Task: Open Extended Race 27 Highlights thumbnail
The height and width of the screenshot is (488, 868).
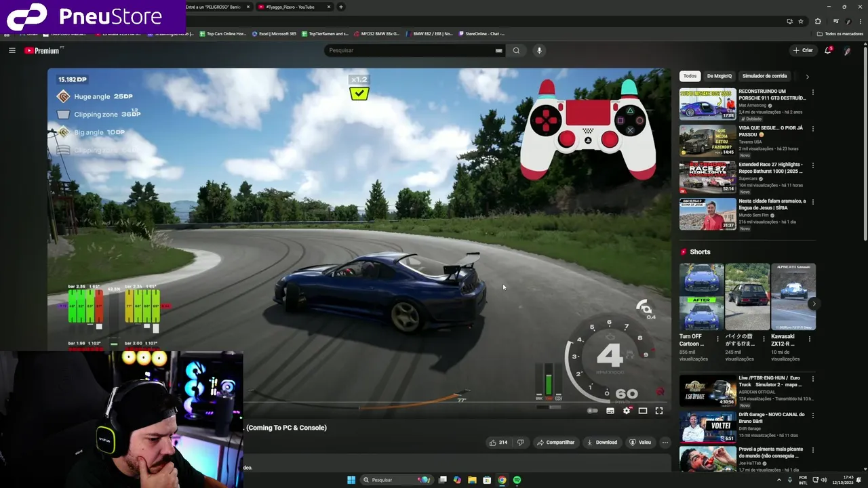Action: [x=707, y=177]
